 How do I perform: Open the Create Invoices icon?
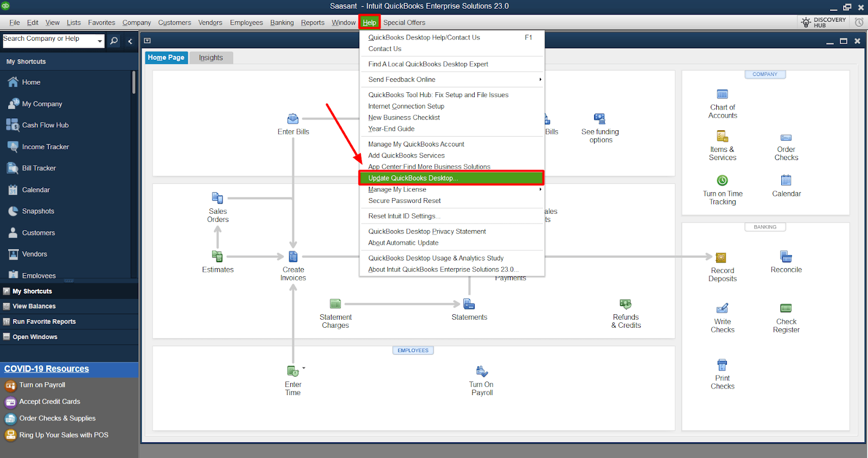(x=293, y=256)
